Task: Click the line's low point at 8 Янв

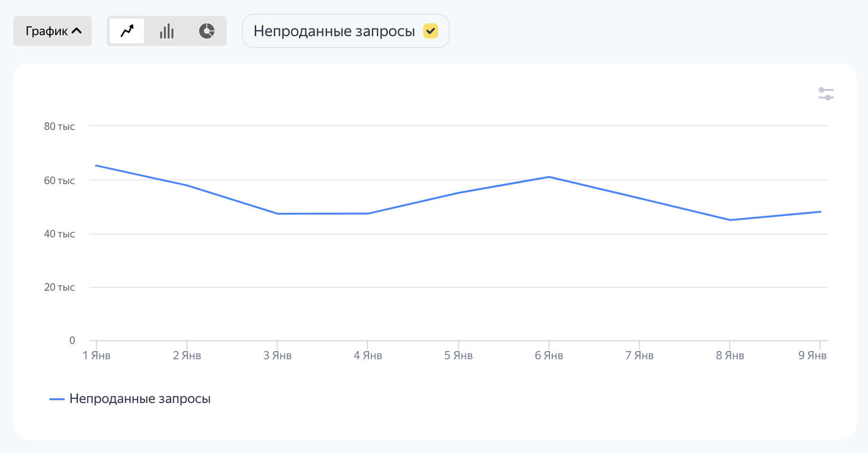Action: [730, 220]
